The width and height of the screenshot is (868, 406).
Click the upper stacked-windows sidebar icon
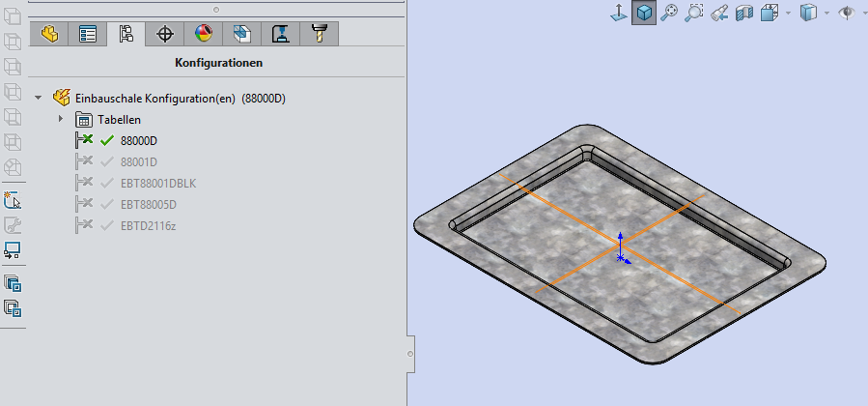(x=13, y=284)
